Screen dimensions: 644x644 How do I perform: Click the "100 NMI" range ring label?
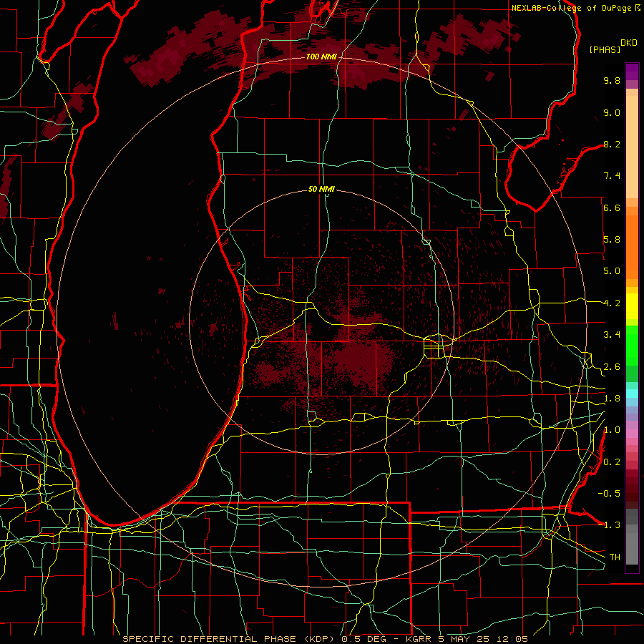pos(321,57)
